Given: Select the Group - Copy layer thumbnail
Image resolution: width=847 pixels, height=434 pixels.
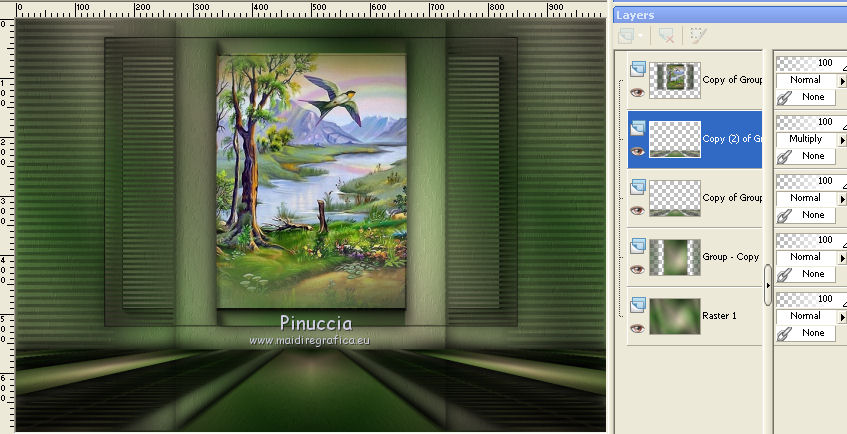Looking at the screenshot, I should click(x=675, y=257).
